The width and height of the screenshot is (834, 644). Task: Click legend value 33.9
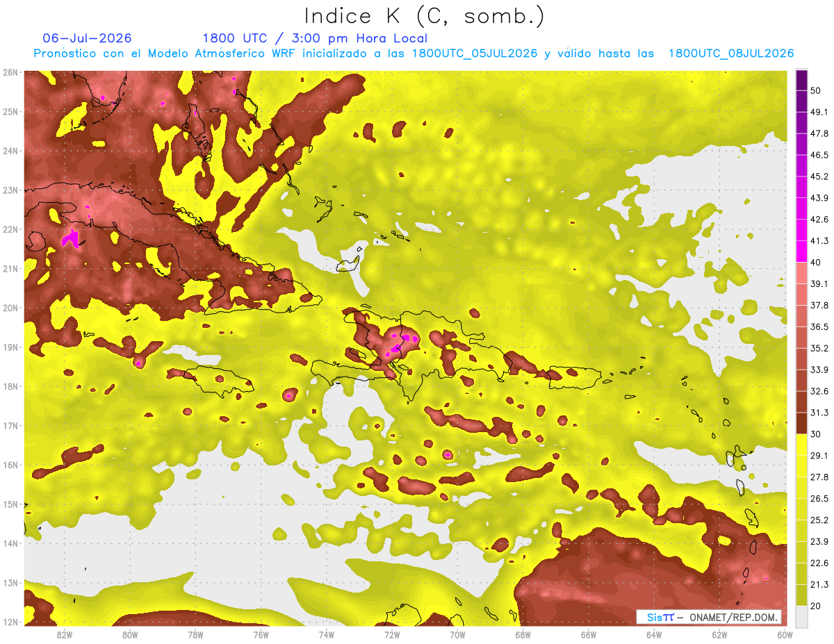click(x=819, y=370)
